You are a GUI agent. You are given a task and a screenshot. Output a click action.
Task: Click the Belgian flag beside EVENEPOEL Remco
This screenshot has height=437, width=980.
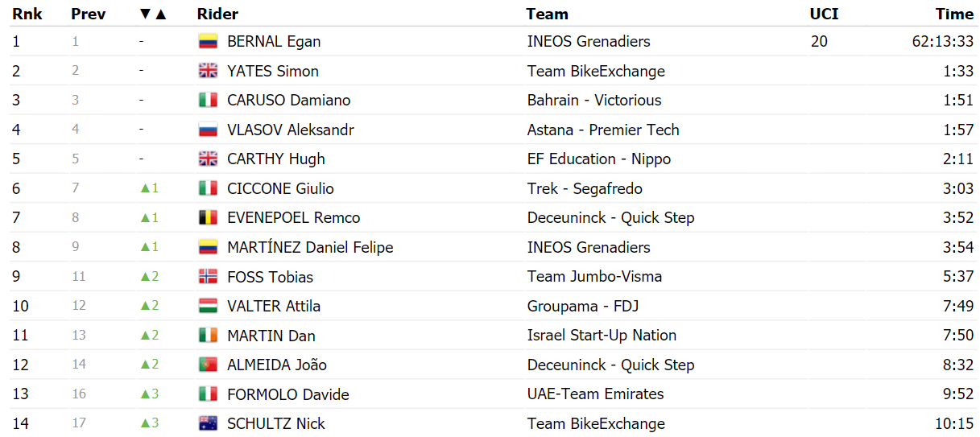(x=208, y=218)
